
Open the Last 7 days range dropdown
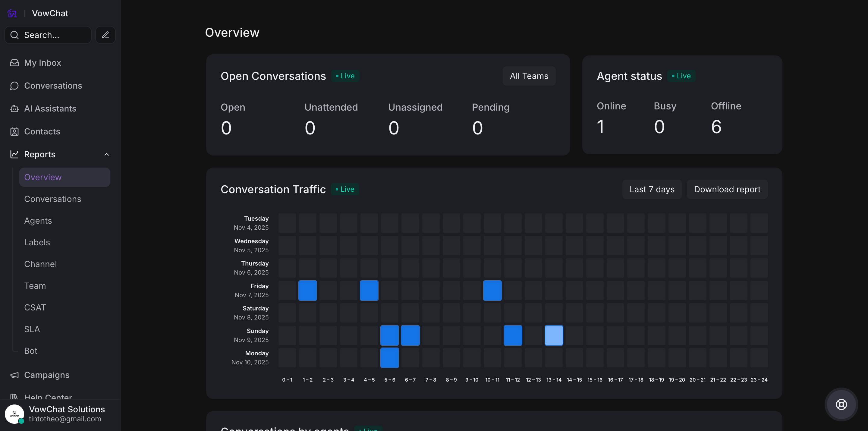pos(652,189)
